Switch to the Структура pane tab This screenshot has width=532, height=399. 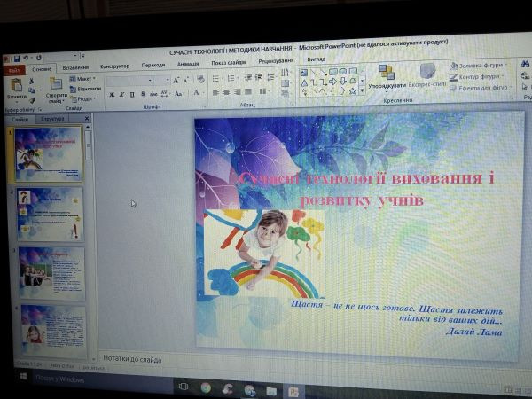click(x=52, y=119)
